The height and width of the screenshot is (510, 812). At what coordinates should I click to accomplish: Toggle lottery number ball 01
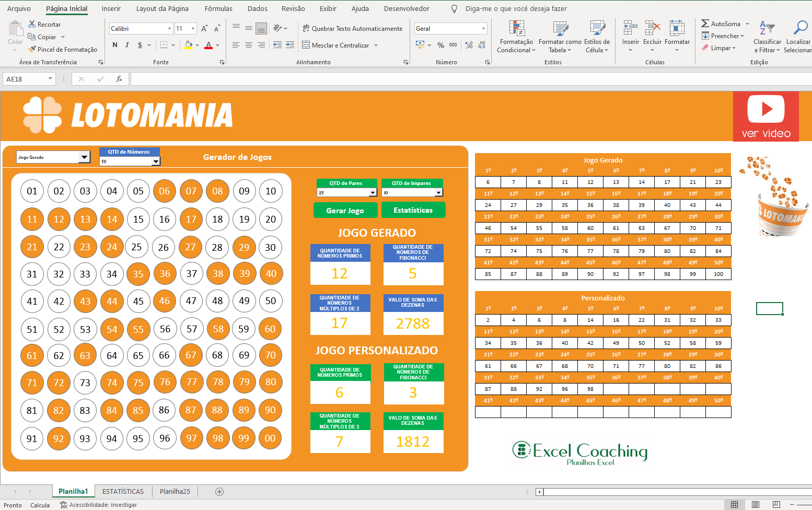(x=32, y=191)
